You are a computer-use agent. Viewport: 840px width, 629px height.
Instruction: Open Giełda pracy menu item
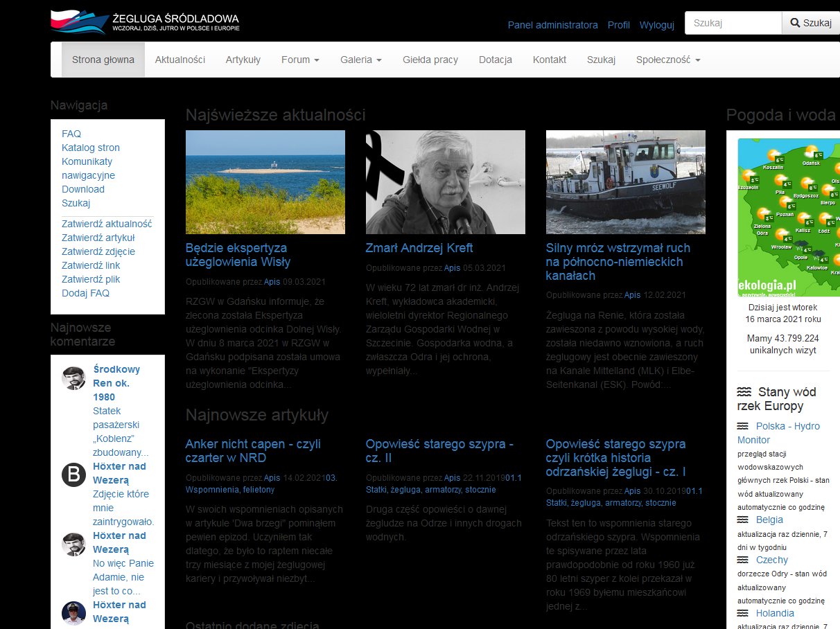(430, 60)
